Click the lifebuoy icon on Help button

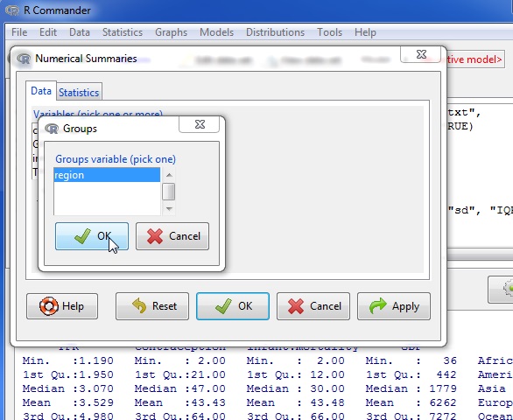[49, 306]
